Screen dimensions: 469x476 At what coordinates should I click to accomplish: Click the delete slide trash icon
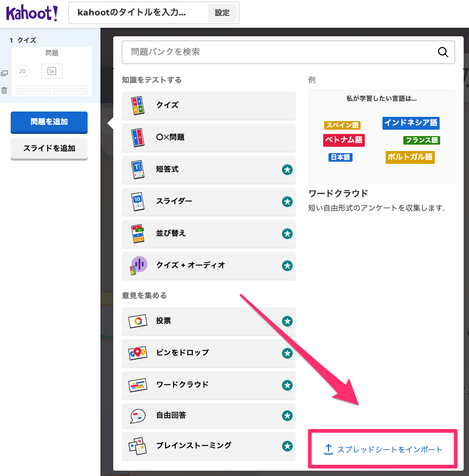click(4, 90)
